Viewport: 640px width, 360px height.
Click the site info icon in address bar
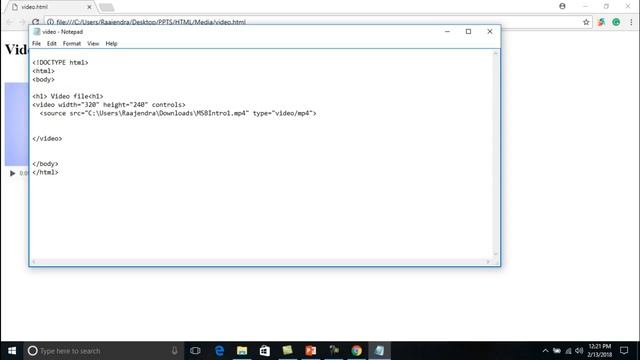coord(50,22)
